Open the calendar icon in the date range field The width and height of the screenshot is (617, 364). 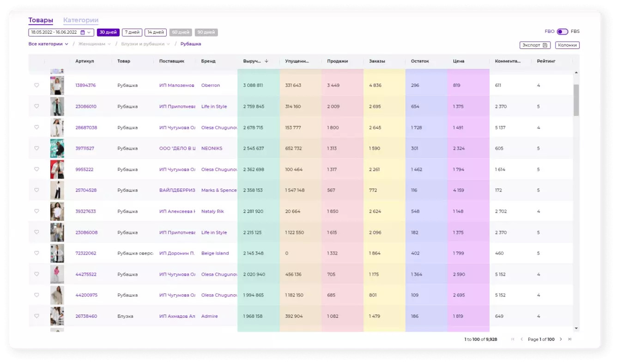click(x=83, y=32)
